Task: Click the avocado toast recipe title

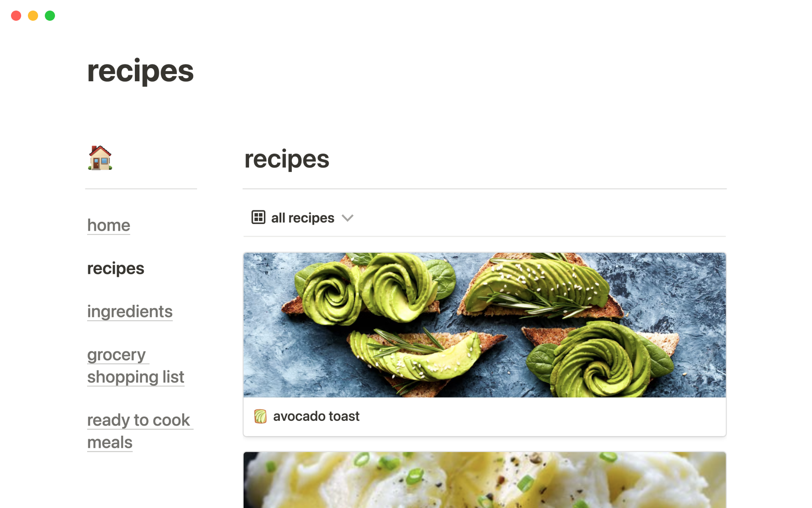Action: pos(316,416)
